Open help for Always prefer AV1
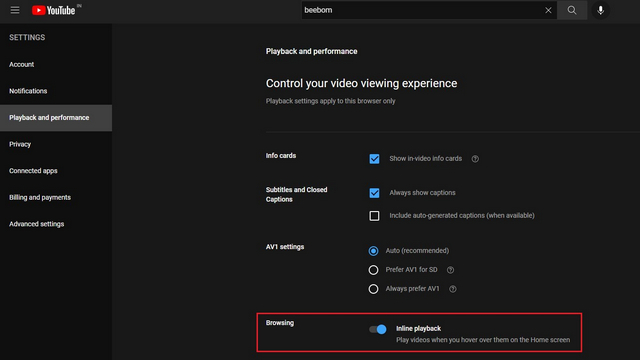Viewport: 640px width, 360px height. tap(453, 289)
